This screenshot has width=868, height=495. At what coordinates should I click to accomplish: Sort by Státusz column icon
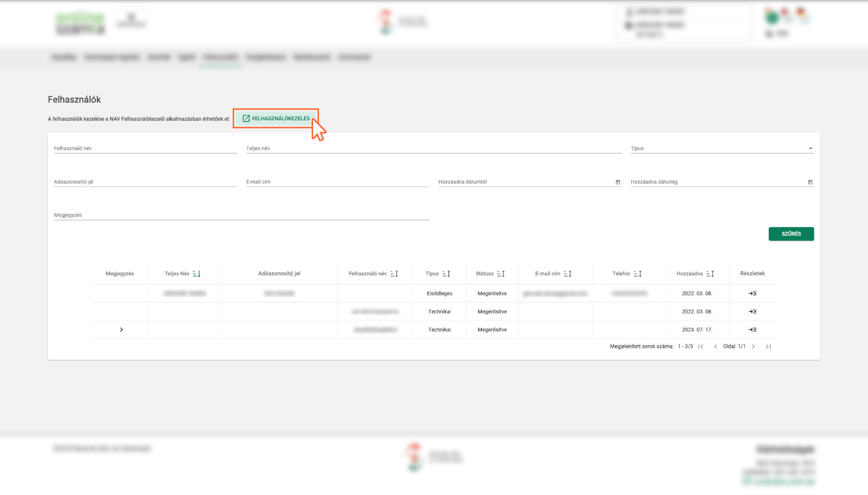(501, 274)
